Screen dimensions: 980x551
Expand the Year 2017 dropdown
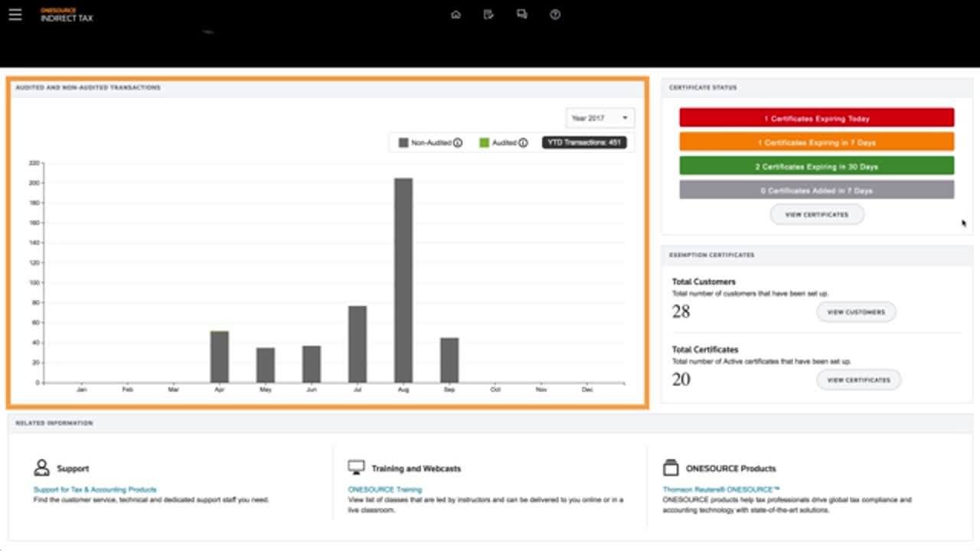point(600,118)
